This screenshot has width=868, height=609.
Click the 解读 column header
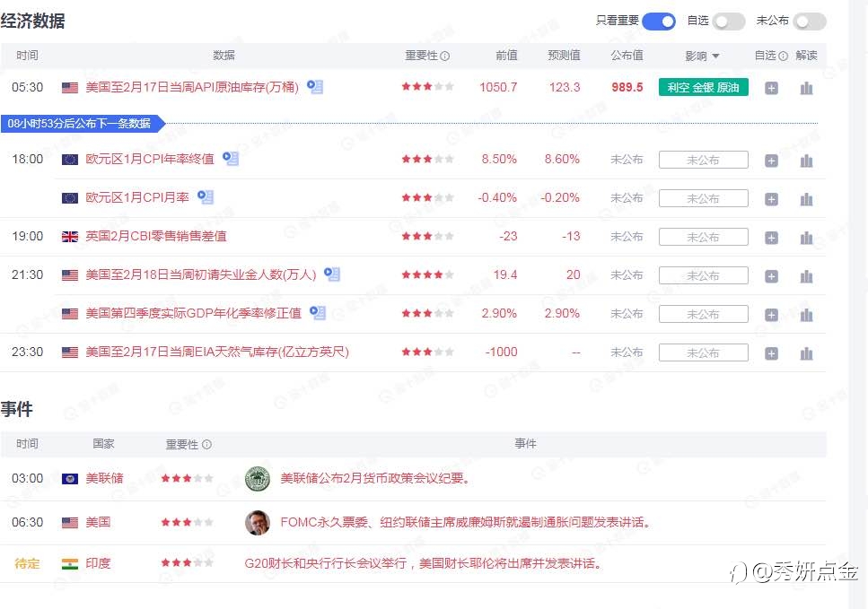pyautogui.click(x=807, y=56)
